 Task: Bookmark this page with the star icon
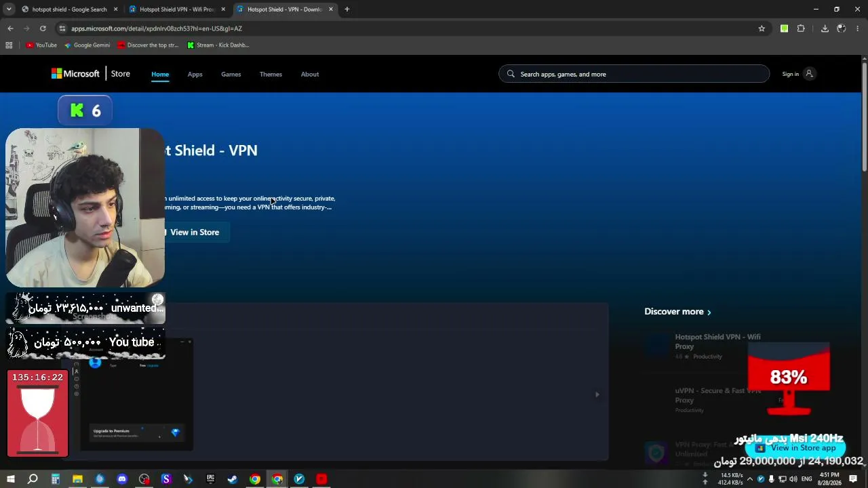tap(762, 28)
